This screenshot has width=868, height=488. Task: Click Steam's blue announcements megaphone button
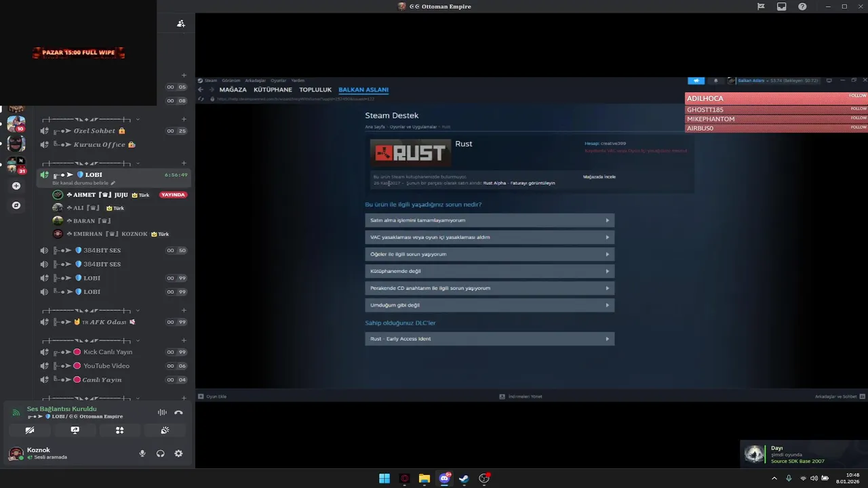pos(696,81)
